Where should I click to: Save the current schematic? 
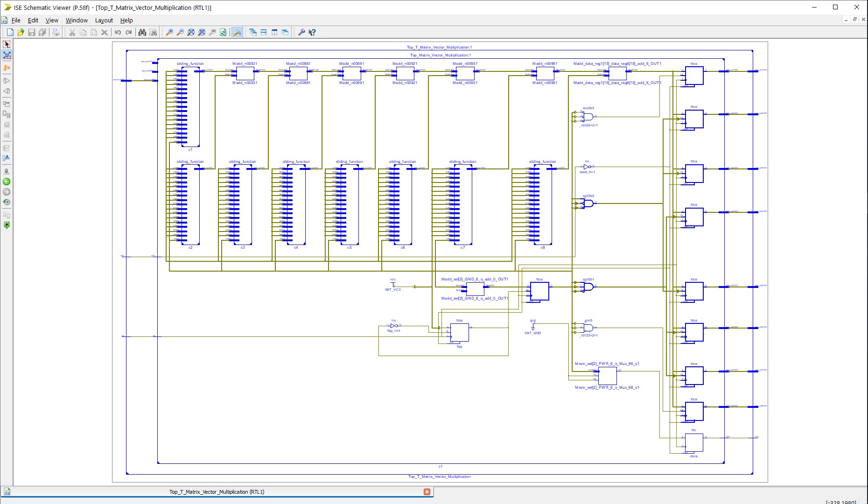pyautogui.click(x=31, y=32)
